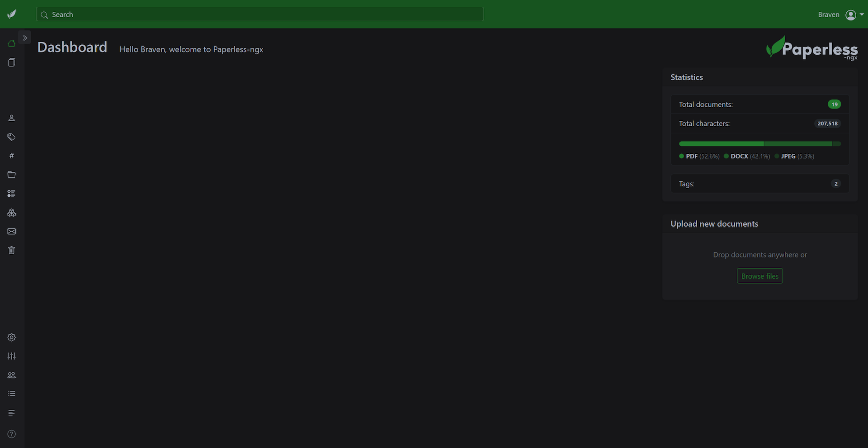This screenshot has width=868, height=448.
Task: Open Mail settings envelope icon
Action: (12, 231)
